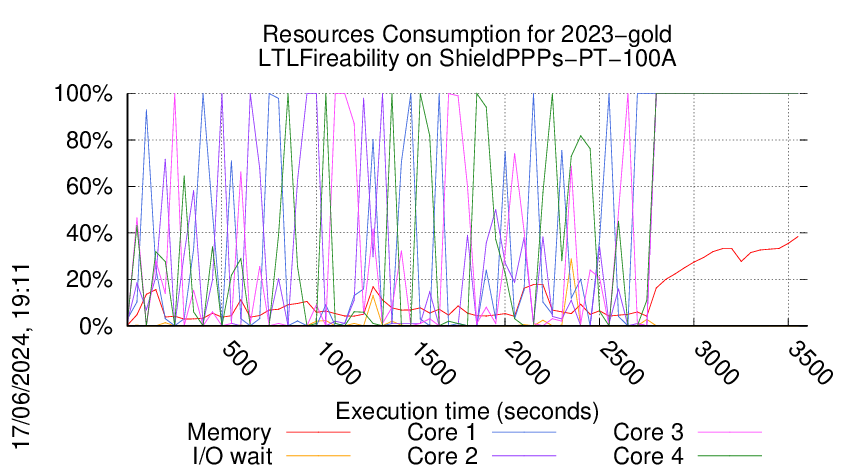
Task: Click the Memory legend label
Action: [229, 433]
